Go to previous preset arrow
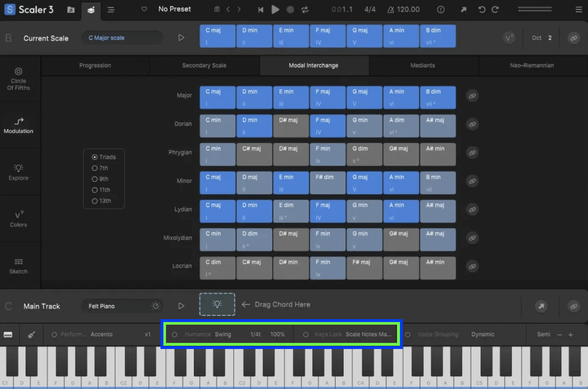The width and height of the screenshot is (588, 389). point(228,9)
